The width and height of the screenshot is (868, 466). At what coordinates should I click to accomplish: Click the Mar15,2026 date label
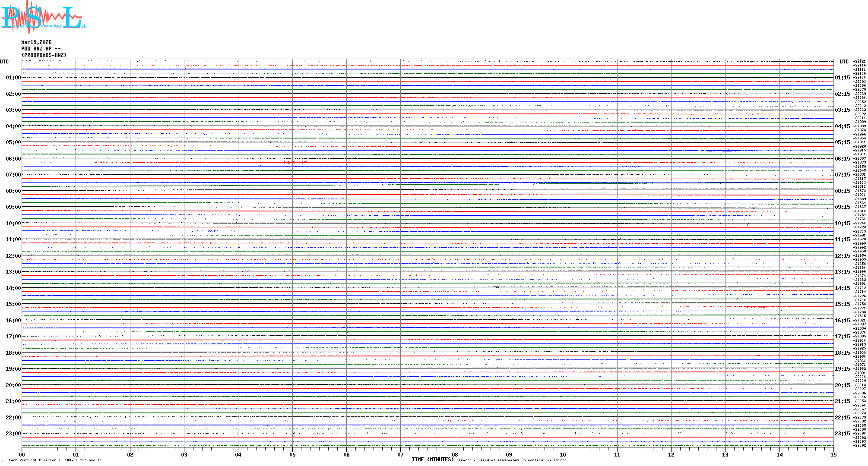click(36, 42)
